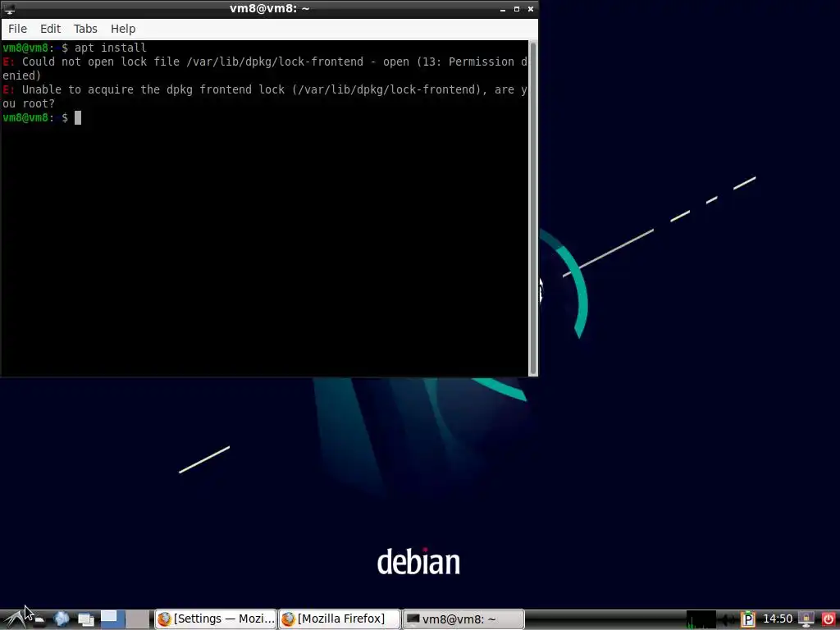840x630 pixels.
Task: Click the 'are you root?' error line
Action: click(265, 97)
